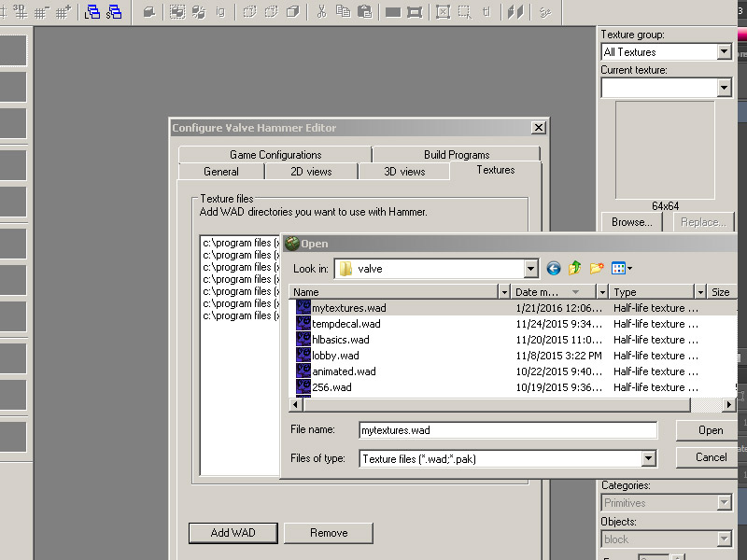
Task: Close the Configure Valve Hammer Editor dialog
Action: tap(539, 128)
